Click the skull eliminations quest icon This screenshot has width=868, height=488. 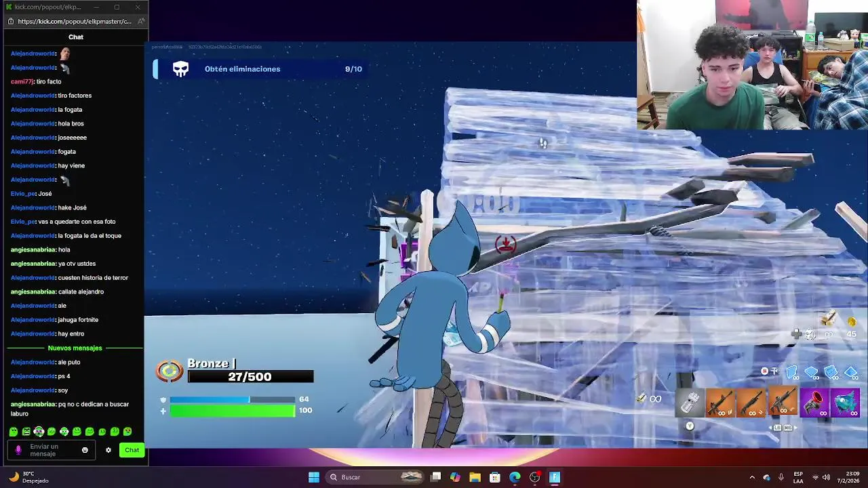(x=180, y=69)
